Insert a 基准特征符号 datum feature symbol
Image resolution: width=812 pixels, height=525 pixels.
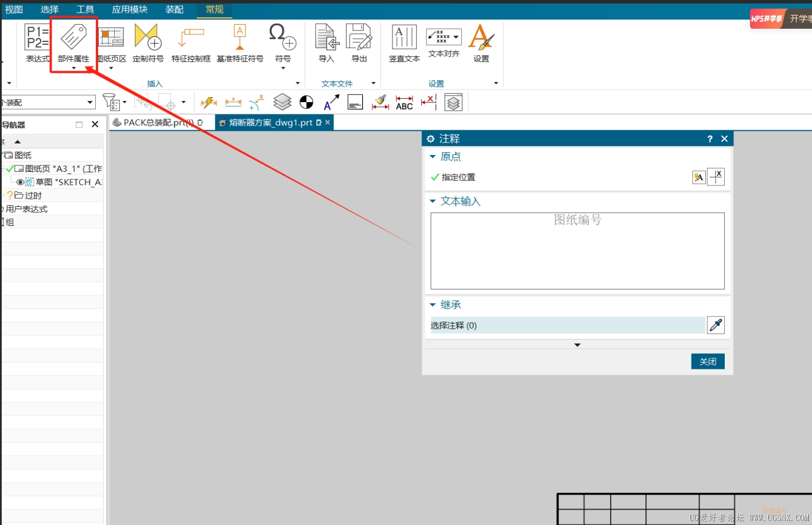click(240, 43)
